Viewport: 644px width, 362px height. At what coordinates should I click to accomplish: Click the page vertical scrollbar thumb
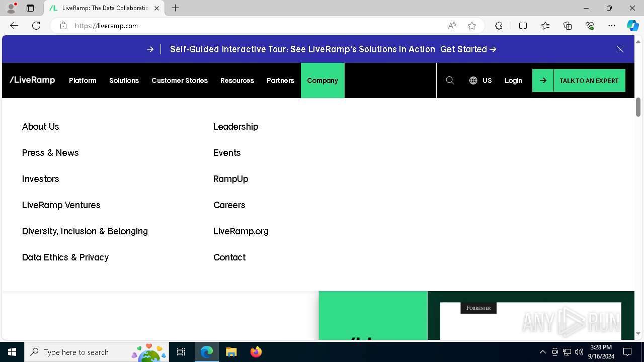pyautogui.click(x=638, y=107)
